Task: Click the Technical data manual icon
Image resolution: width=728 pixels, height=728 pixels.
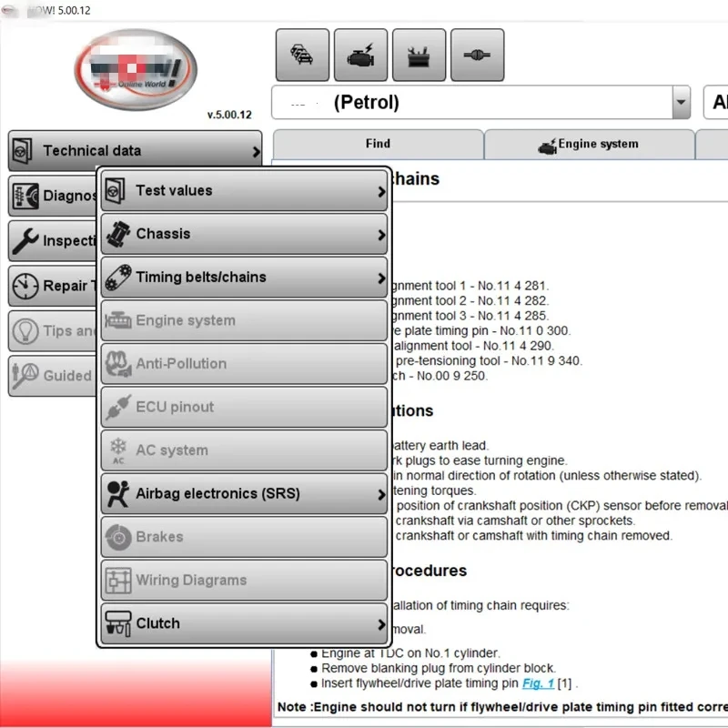Action: (x=22, y=150)
